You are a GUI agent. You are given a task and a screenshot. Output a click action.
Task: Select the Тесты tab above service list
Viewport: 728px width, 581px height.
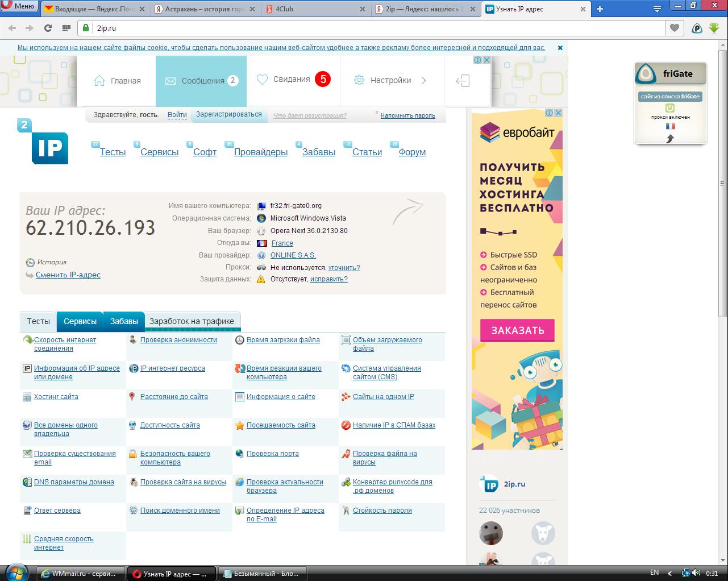[x=38, y=321]
